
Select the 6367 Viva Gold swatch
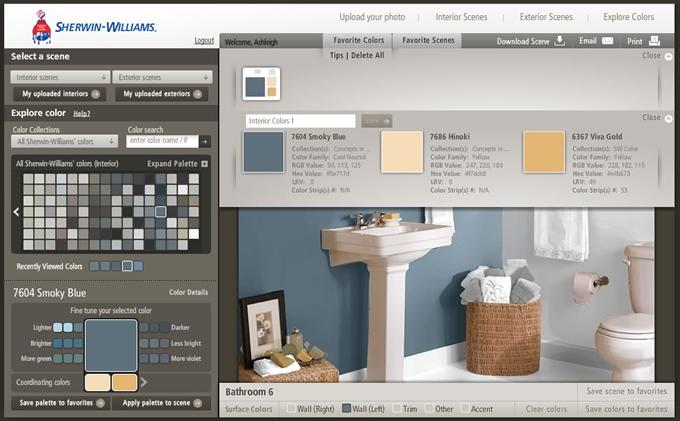pos(544,152)
